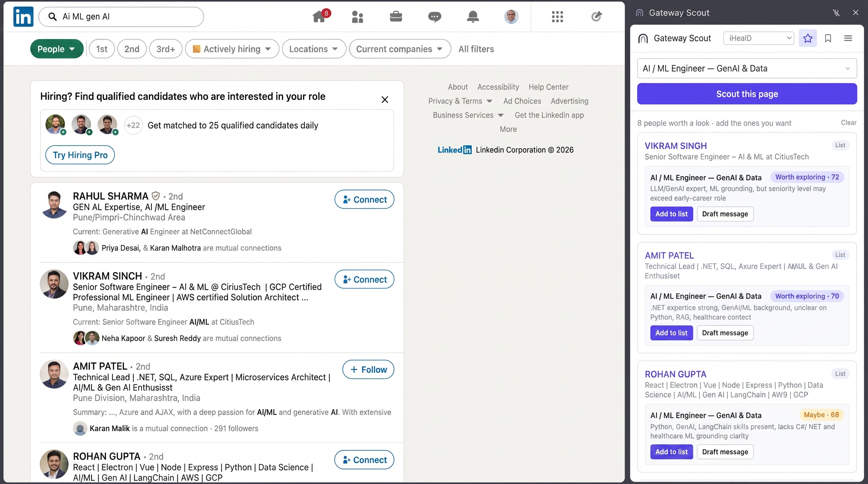Add Amit Patel to list
Image resolution: width=868 pixels, height=484 pixels.
tap(671, 332)
